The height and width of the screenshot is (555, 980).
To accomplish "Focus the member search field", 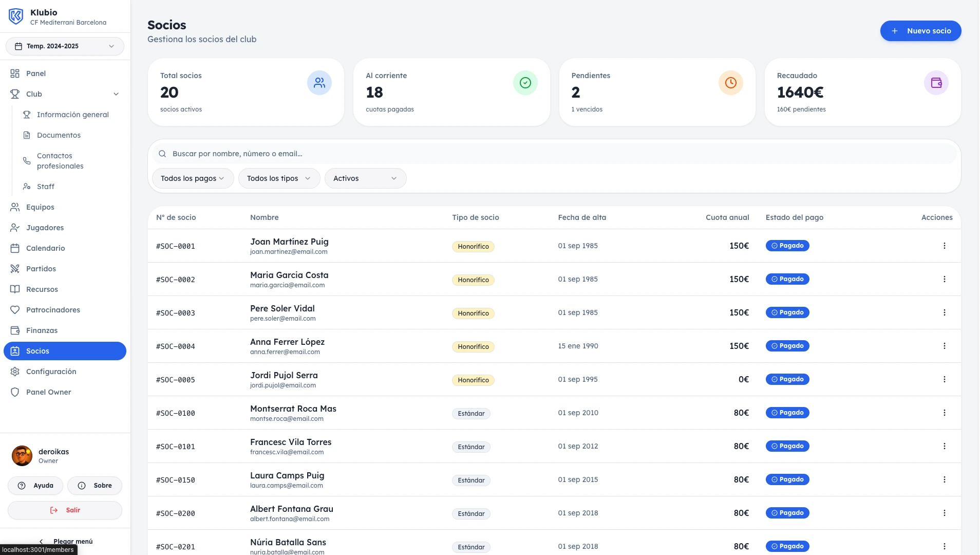I will click(x=555, y=154).
